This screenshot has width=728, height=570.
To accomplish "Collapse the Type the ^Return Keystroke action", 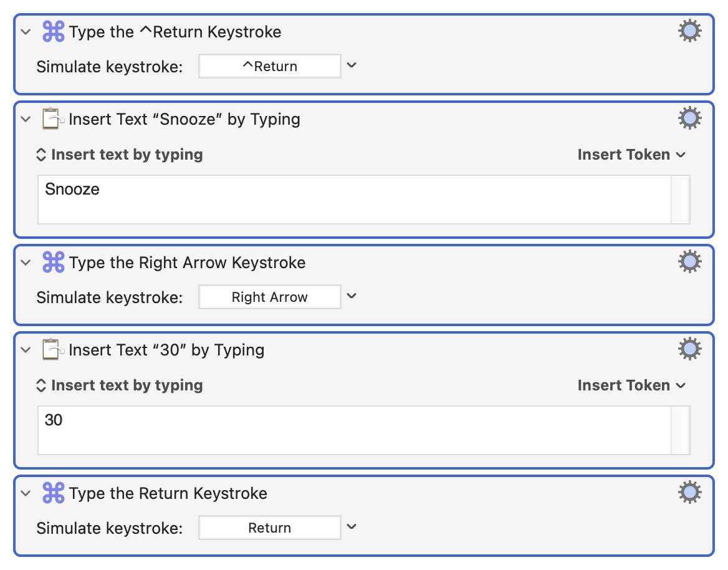I will (26, 32).
